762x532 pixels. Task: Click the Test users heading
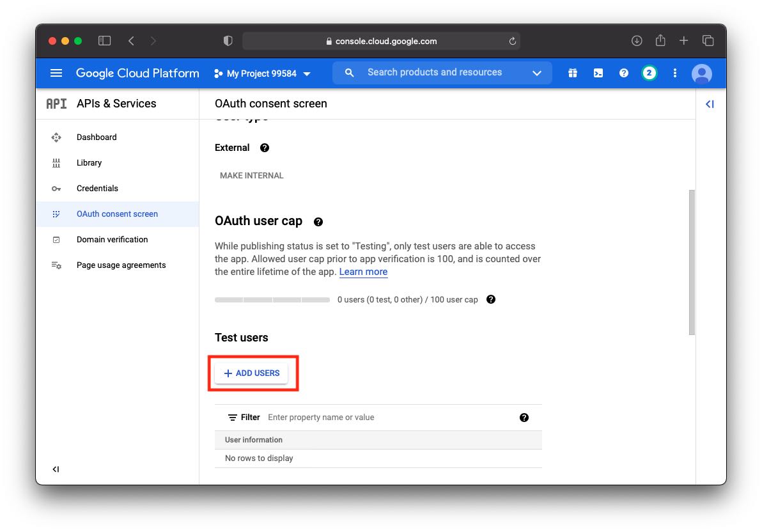click(x=242, y=338)
